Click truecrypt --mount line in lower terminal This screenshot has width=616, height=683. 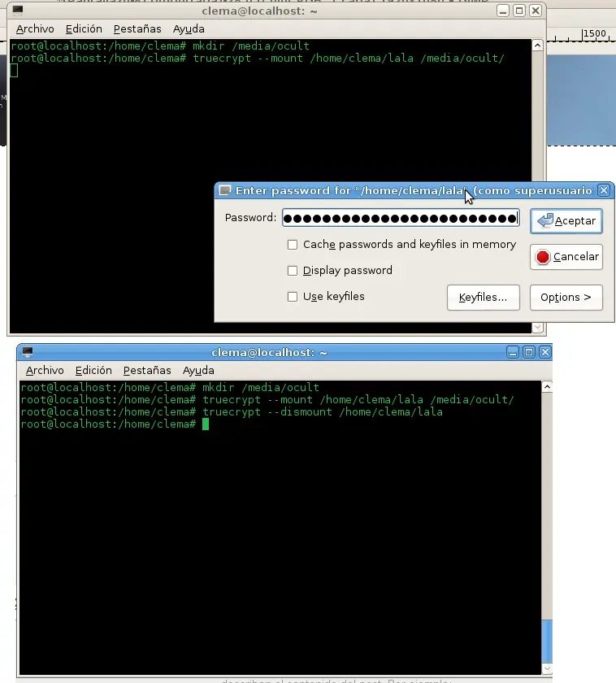[267, 400]
